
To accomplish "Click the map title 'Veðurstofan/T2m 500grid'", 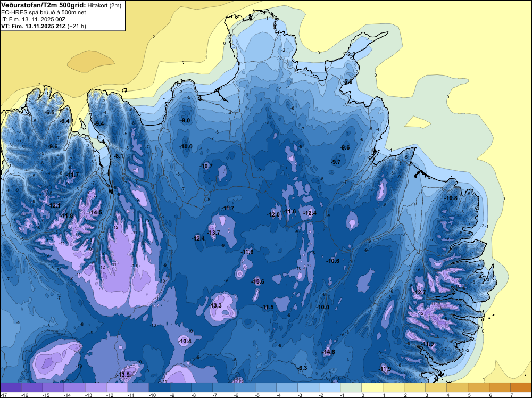I will pos(43,5).
